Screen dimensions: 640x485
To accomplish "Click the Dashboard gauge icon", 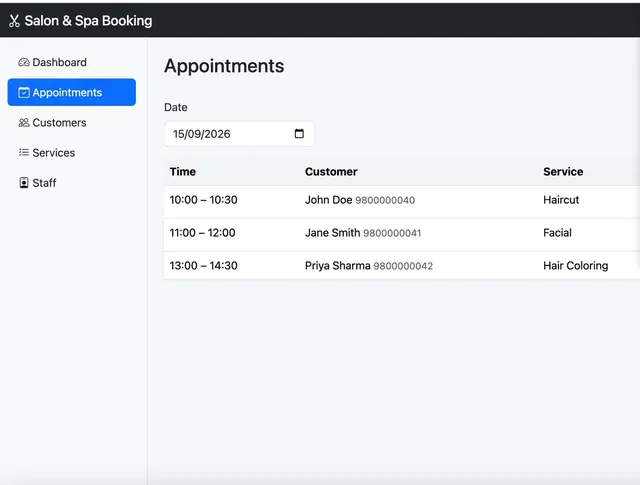I will 24,62.
